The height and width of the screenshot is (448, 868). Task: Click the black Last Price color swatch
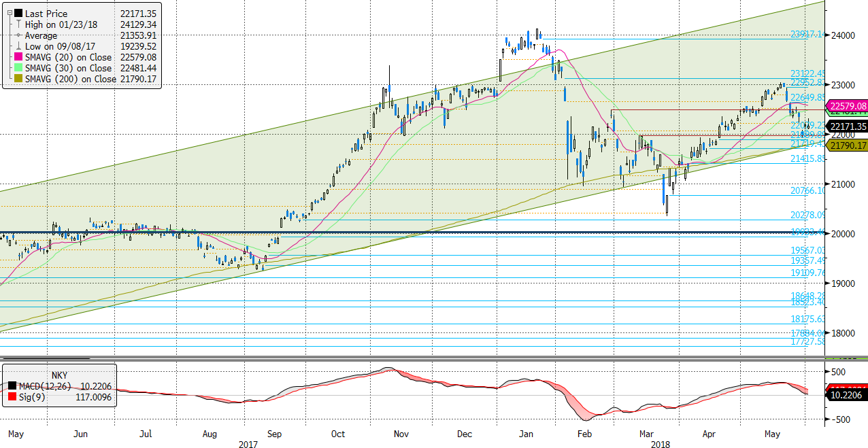click(x=18, y=14)
